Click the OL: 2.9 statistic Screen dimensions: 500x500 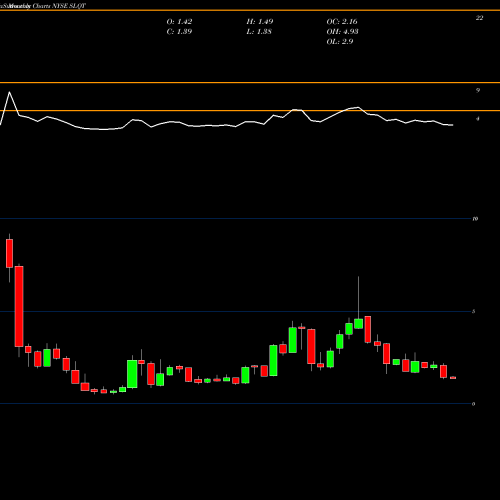[340, 42]
